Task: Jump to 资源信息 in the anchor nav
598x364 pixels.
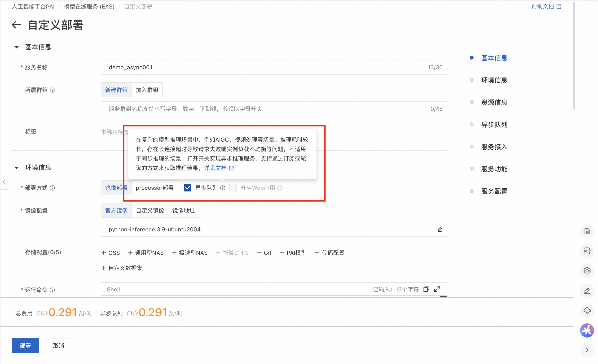Action: [494, 102]
